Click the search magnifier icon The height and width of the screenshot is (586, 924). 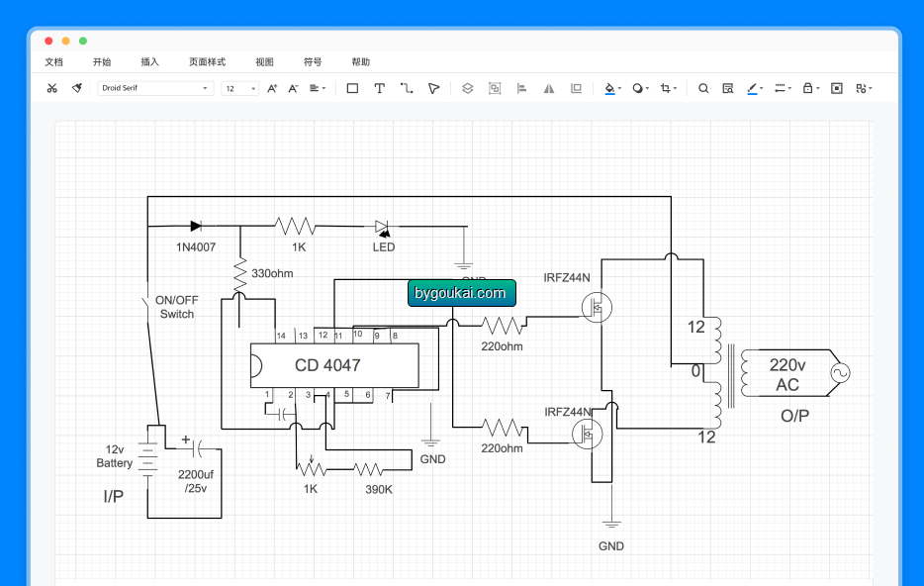point(703,88)
